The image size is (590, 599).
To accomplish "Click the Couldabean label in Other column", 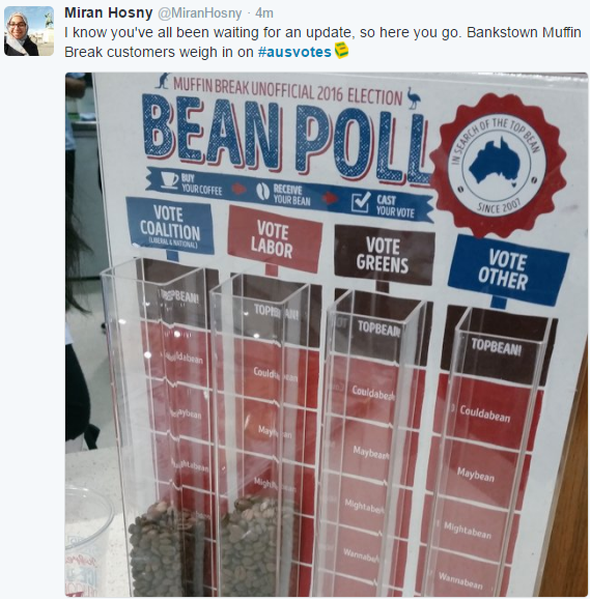I will coord(485,414).
